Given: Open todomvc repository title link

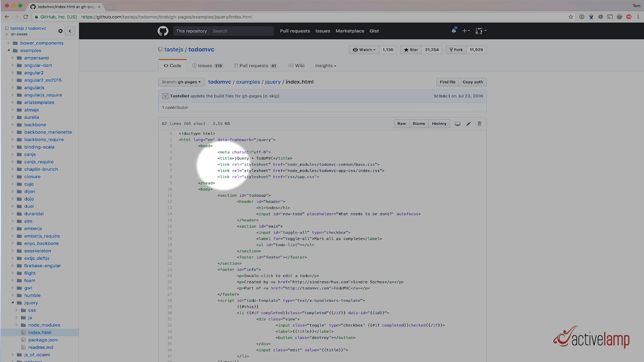Looking at the screenshot, I should 201,50.
